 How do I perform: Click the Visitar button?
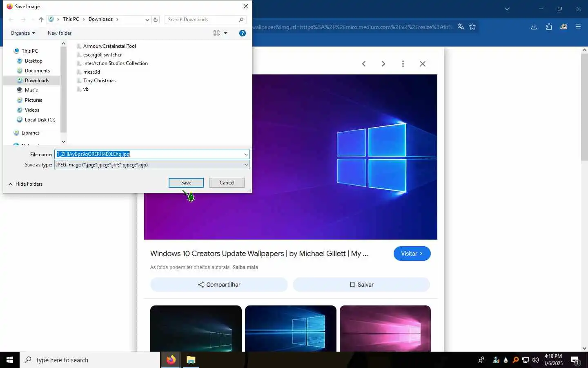[412, 254]
